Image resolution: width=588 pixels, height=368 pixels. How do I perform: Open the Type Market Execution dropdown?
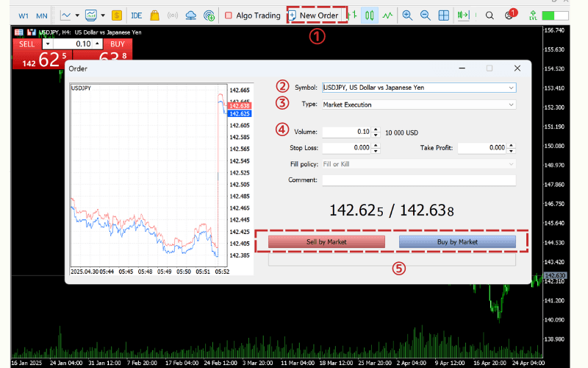(x=511, y=105)
